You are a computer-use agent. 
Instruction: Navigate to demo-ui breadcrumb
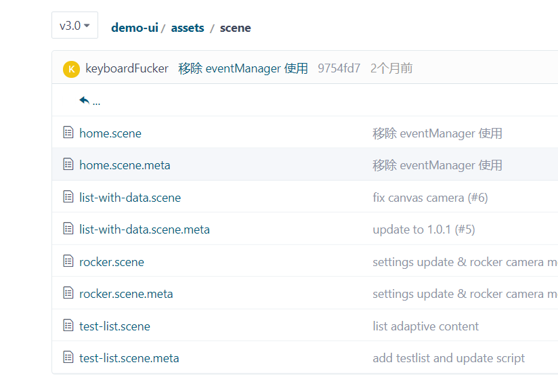pos(134,28)
